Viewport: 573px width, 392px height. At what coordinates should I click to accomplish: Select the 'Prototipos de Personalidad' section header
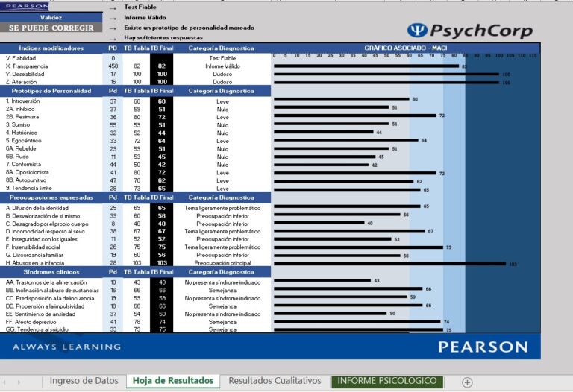click(x=51, y=91)
